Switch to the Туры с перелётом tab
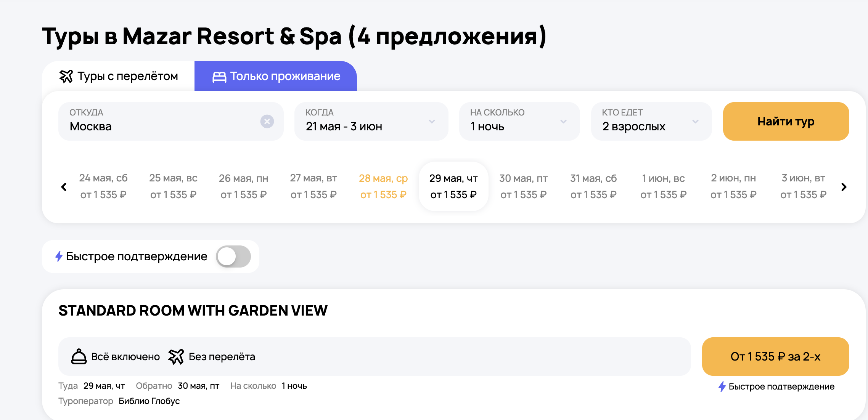The height and width of the screenshot is (420, 868). pos(119,76)
